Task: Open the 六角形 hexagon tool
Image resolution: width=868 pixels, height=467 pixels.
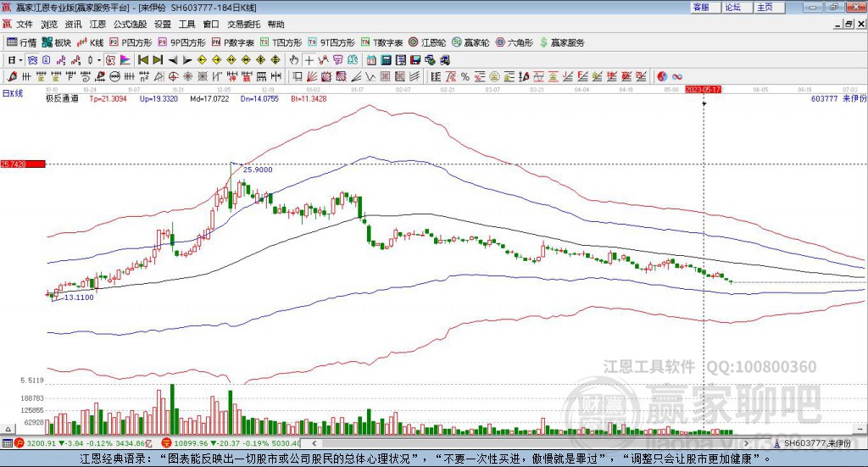Action: [x=514, y=42]
